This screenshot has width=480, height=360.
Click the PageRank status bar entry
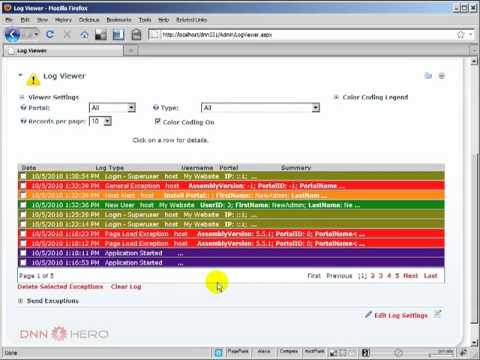pos(238,351)
